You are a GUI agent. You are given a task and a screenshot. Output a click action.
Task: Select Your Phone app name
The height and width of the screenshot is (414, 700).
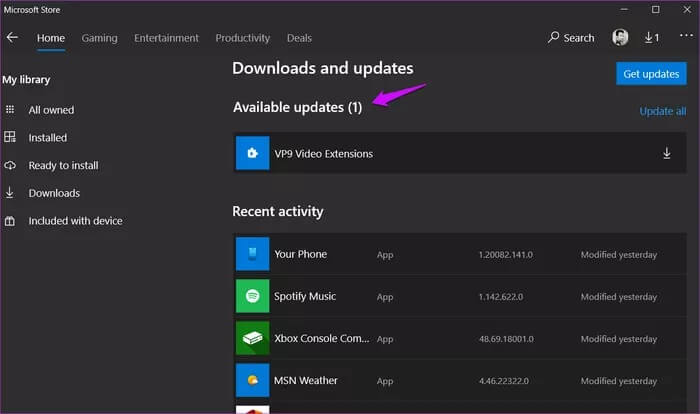point(300,254)
